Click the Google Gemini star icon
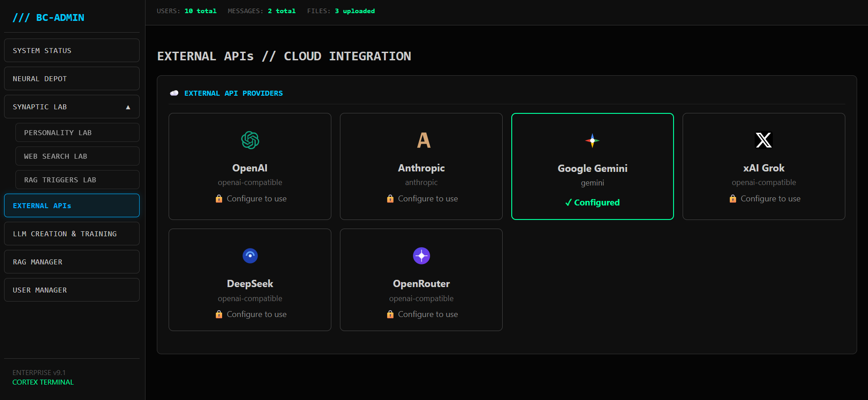This screenshot has height=400, width=868. tap(592, 141)
